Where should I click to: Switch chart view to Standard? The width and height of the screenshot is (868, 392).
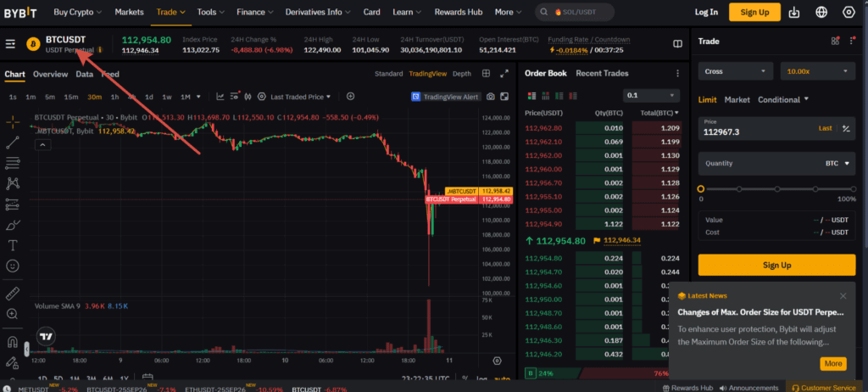[389, 74]
